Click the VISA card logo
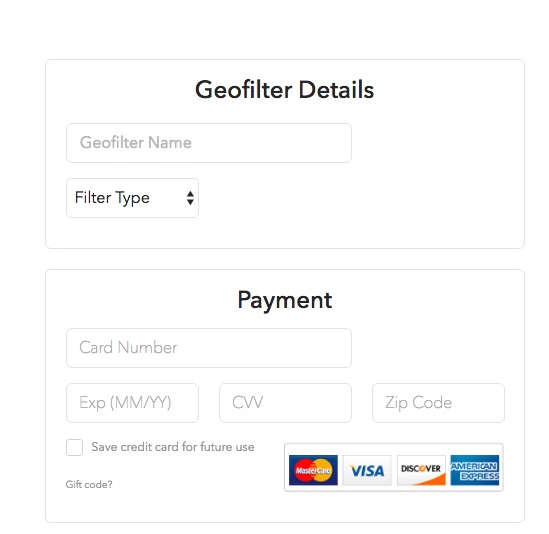This screenshot has width=549, height=534. pos(367,470)
